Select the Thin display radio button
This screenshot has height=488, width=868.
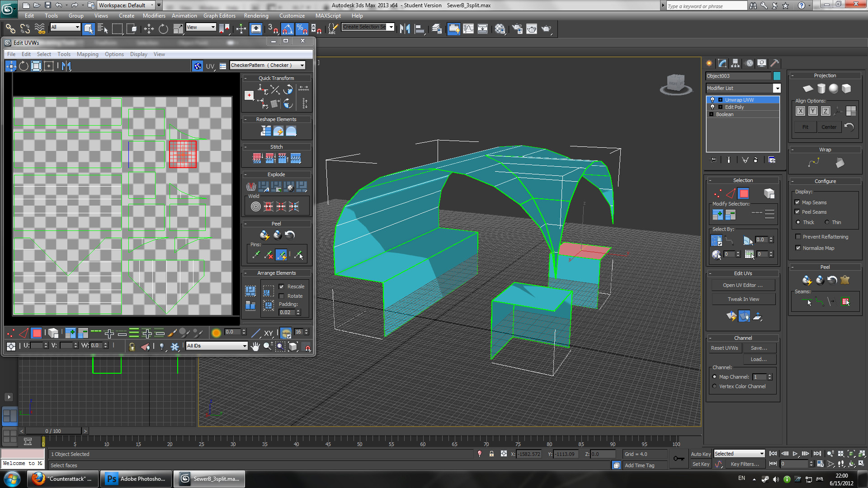point(827,222)
